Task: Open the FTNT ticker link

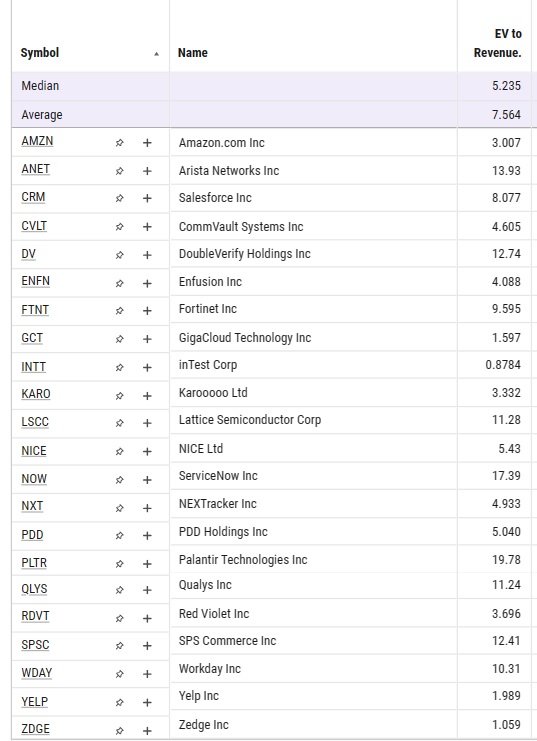Action: point(35,310)
